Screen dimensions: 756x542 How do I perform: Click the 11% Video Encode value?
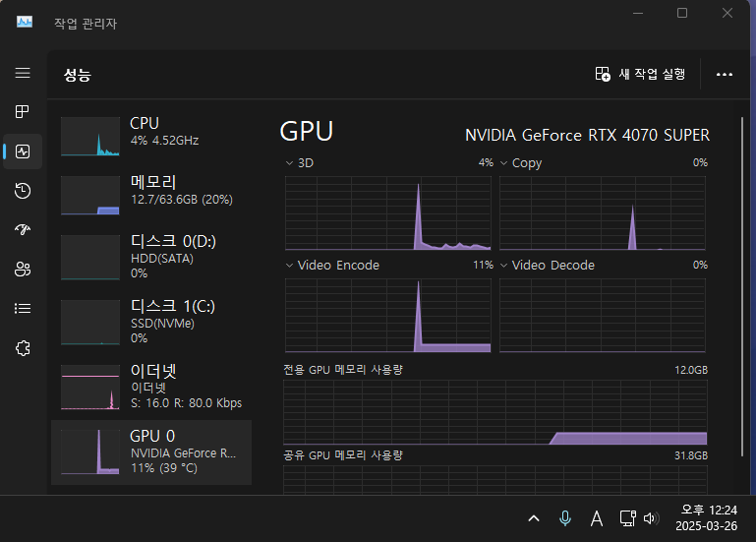pyautogui.click(x=483, y=265)
